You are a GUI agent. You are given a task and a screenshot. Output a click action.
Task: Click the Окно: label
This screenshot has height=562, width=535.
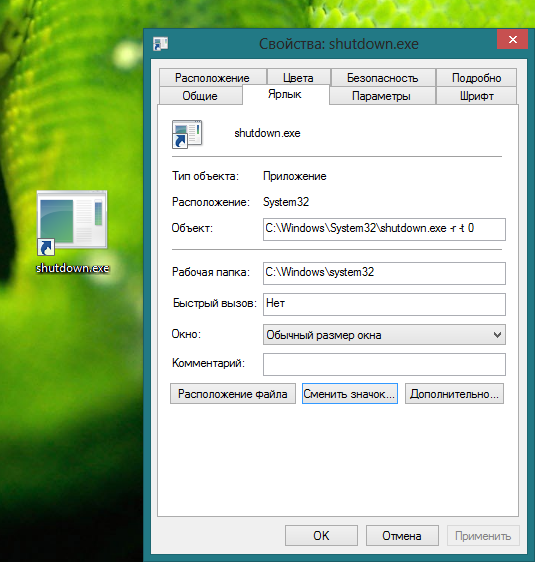pyautogui.click(x=186, y=334)
